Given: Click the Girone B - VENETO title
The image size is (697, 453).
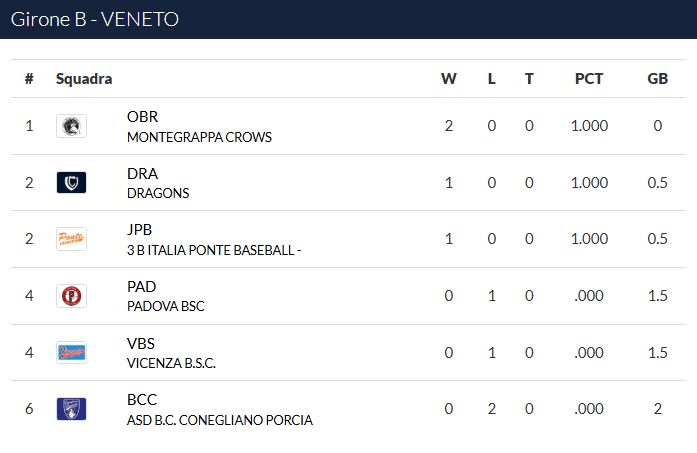Looking at the screenshot, I should (x=95, y=19).
